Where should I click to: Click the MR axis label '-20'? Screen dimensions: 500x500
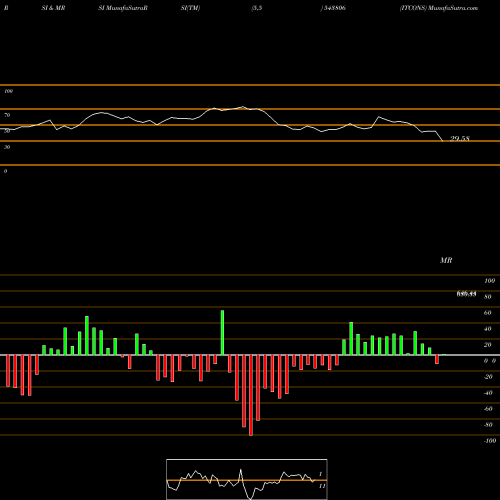pos(488,377)
